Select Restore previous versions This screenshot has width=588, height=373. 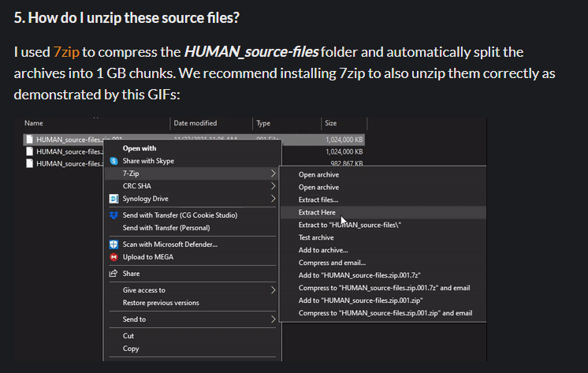[161, 303]
